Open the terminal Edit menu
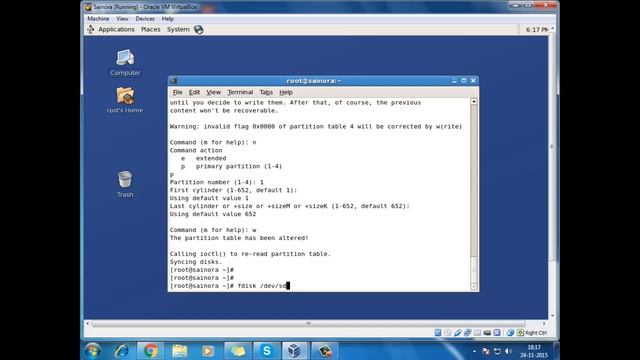 tap(194, 92)
